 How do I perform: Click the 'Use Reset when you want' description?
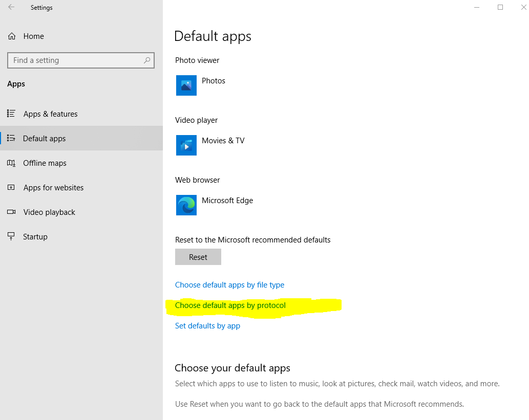pyautogui.click(x=320, y=404)
